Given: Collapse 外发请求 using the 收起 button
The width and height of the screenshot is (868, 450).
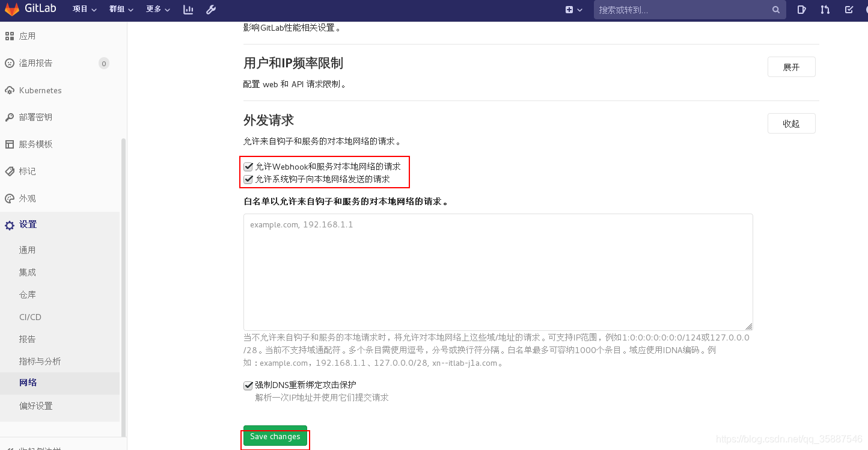Looking at the screenshot, I should pos(791,123).
